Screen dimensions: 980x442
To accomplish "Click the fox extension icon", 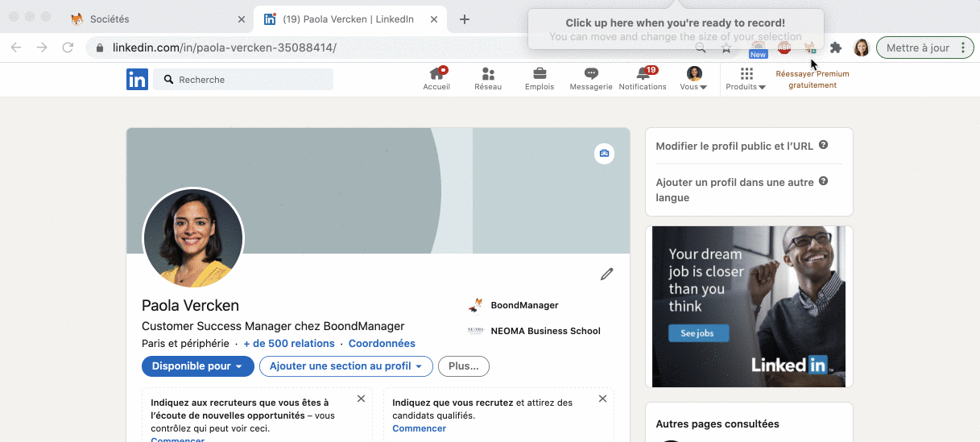I will pos(810,48).
